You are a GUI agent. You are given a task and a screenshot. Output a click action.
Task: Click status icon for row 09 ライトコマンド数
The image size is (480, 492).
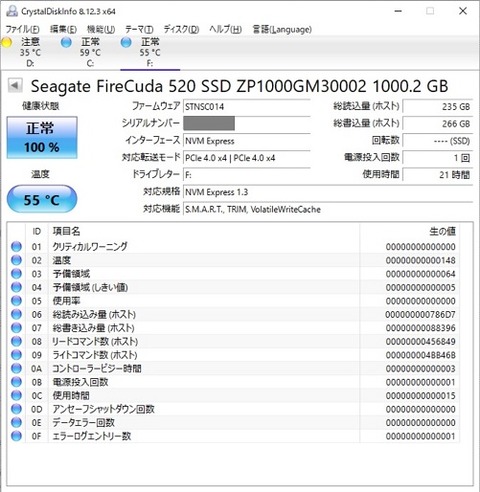(16, 355)
